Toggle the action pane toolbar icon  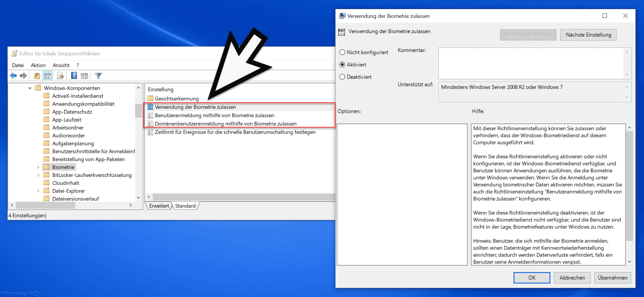(85, 76)
